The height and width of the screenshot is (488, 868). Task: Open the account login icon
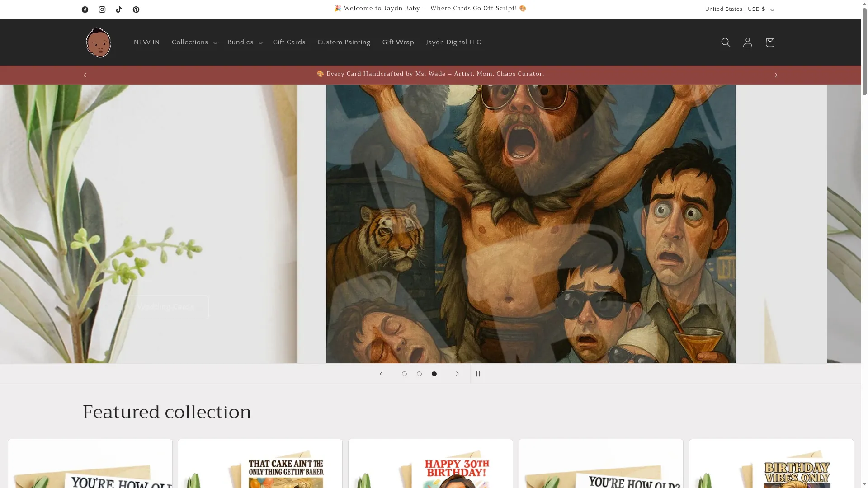tap(748, 42)
